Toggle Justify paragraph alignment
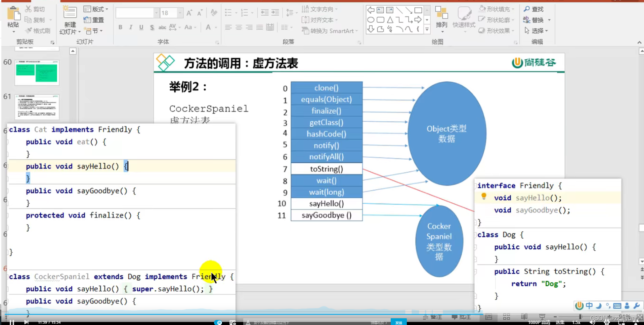 [x=259, y=27]
